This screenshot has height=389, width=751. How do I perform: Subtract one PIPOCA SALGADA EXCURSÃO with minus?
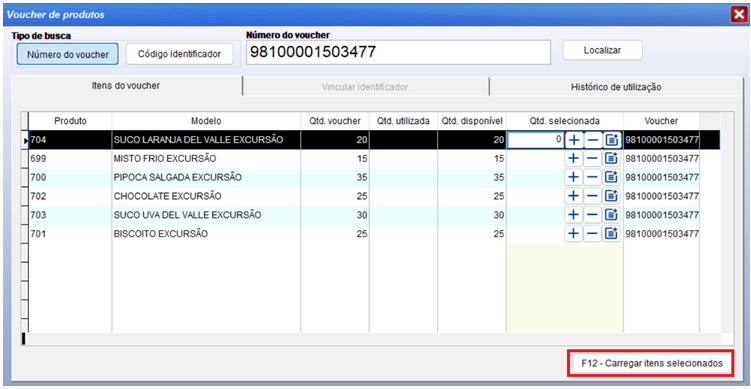592,177
